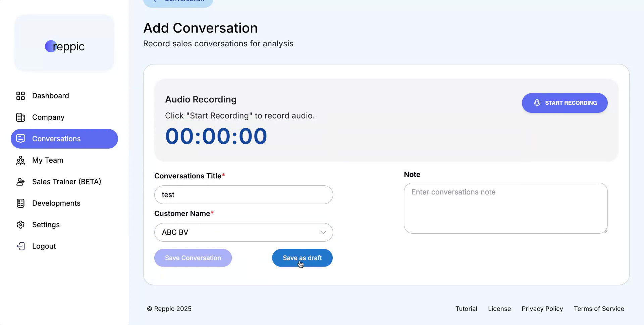
Task: Click inside the conversations note field
Action: (x=505, y=208)
